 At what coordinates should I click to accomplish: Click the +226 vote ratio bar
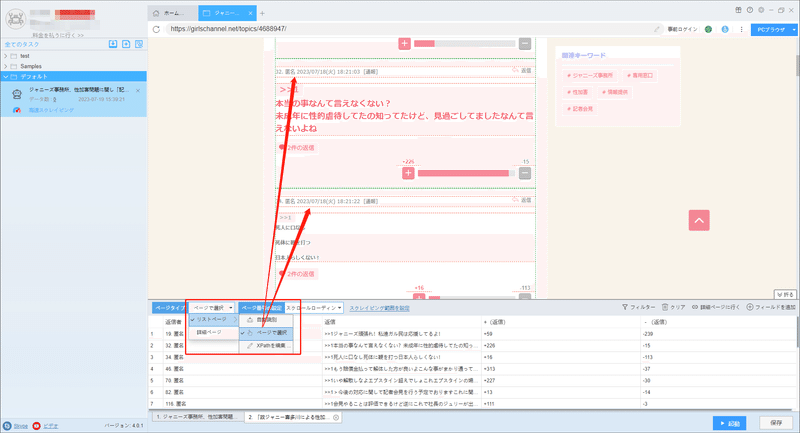tap(466, 173)
